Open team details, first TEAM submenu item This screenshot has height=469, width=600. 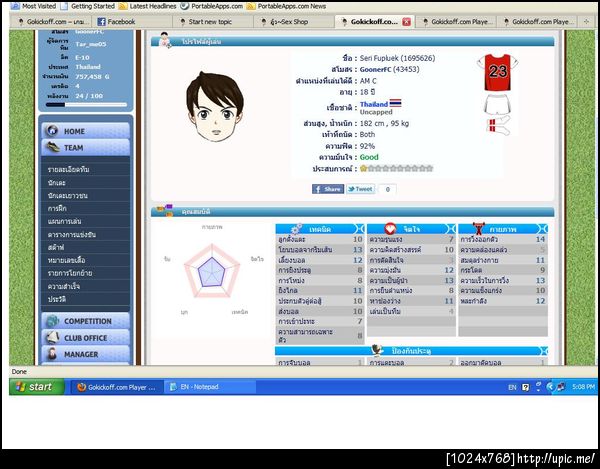68,169
